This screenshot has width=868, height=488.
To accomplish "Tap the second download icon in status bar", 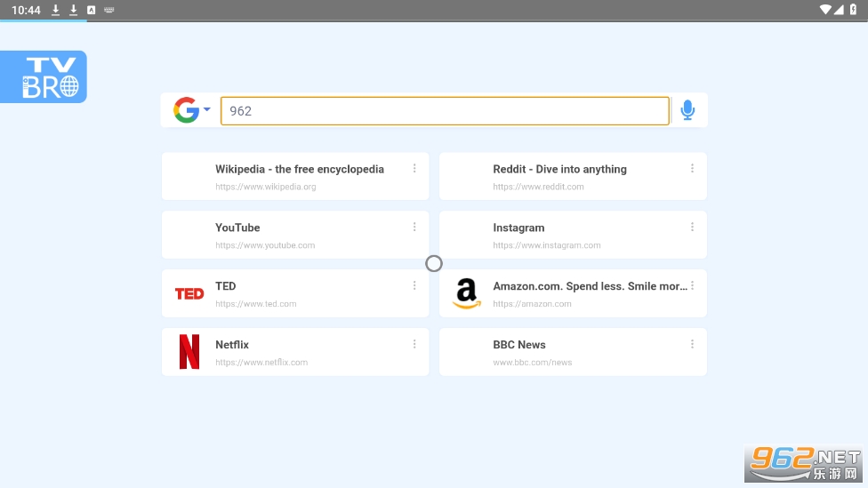I will pos(73,10).
